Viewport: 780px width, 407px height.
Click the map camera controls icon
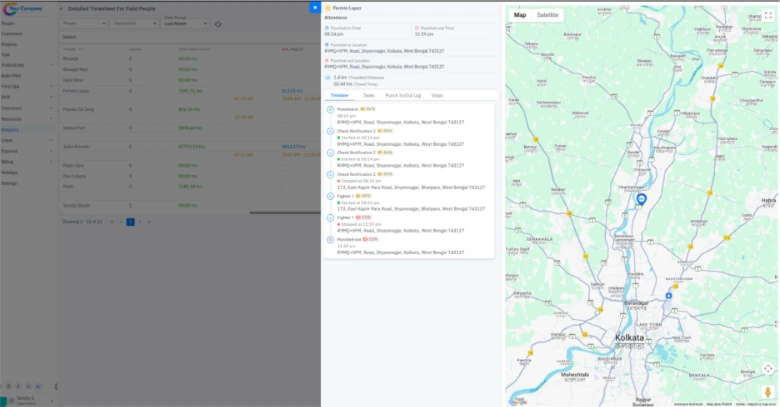(768, 368)
